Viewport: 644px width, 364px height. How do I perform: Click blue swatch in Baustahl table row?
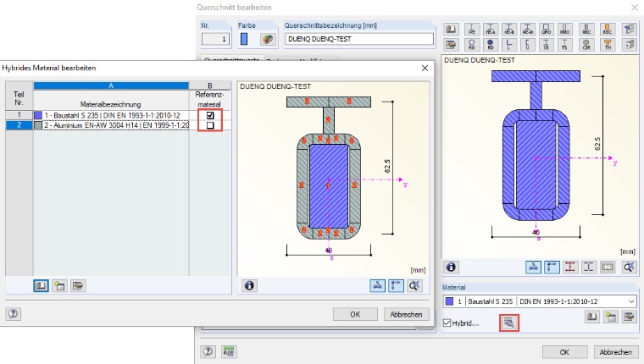[38, 115]
